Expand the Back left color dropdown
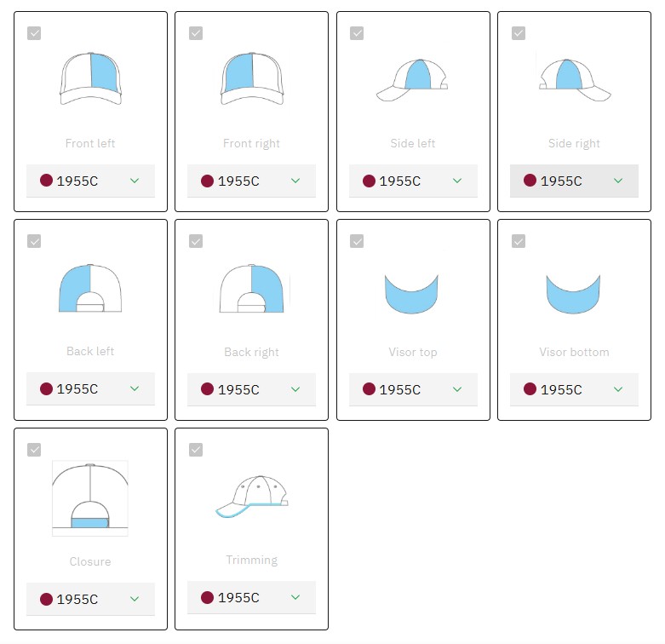Screen dimensions: 665x644 [x=90, y=389]
